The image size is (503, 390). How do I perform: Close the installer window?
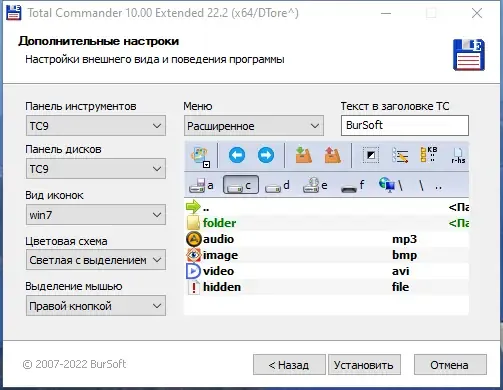tap(477, 13)
